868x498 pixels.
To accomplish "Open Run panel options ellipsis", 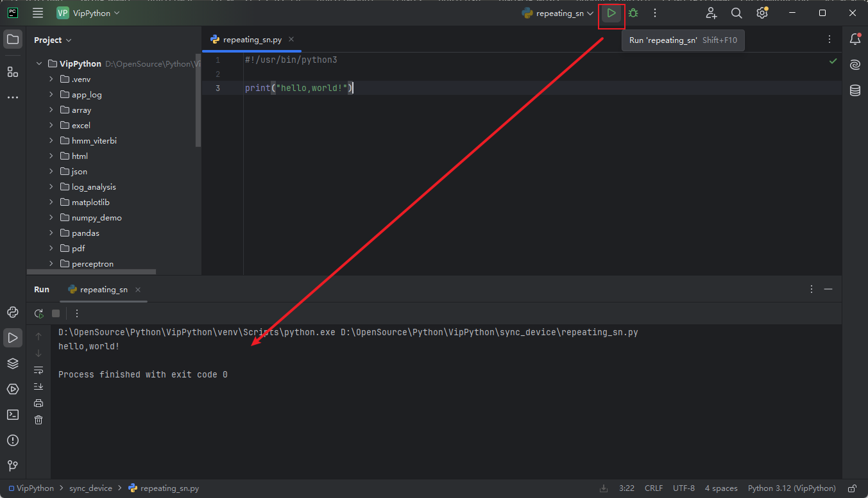I will [812, 290].
